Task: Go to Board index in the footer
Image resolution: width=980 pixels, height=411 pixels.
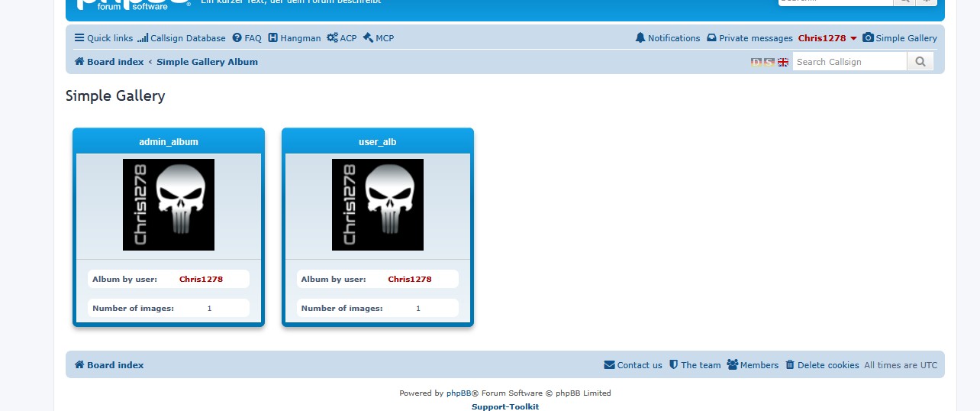Action: 108,365
